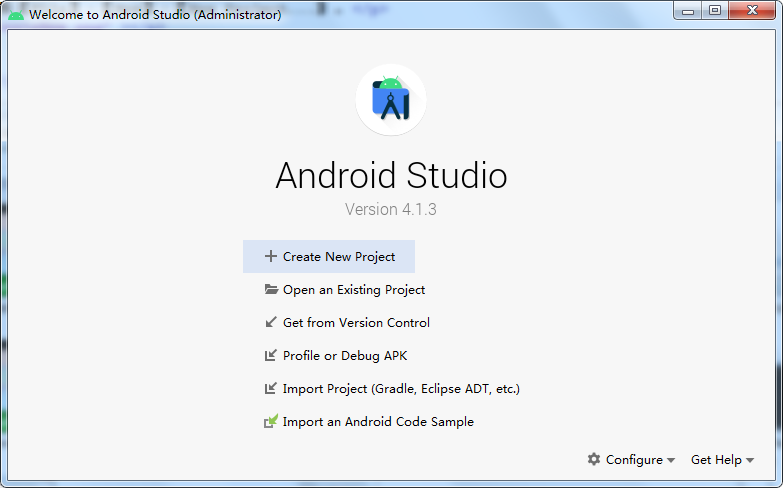
Task: Expand the Get Help dropdown arrow
Action: [750, 460]
